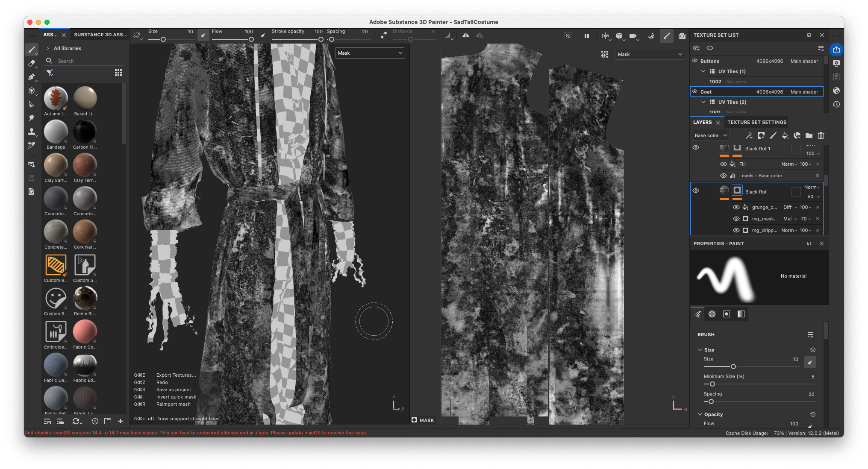Add a folder in Layers panel

coord(809,135)
